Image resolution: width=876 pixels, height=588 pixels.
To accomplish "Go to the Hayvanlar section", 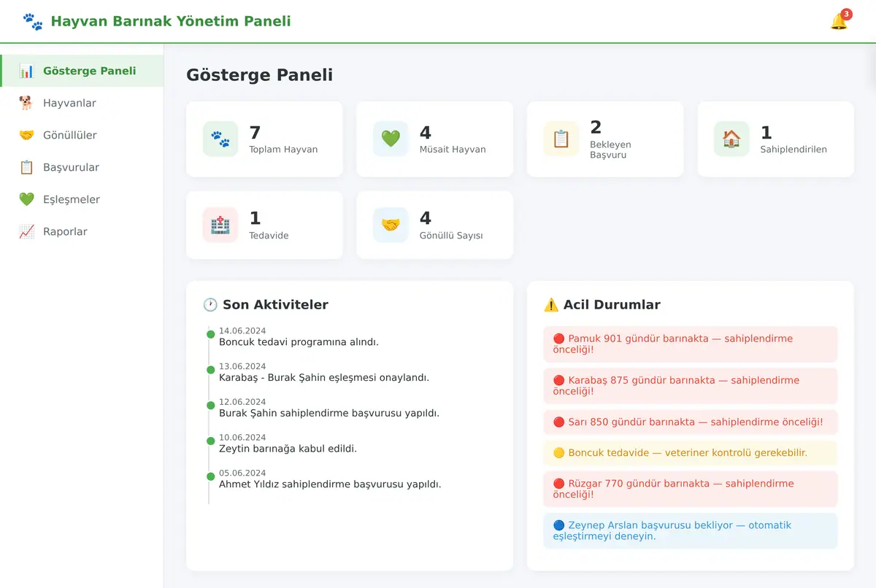I will pyautogui.click(x=82, y=103).
